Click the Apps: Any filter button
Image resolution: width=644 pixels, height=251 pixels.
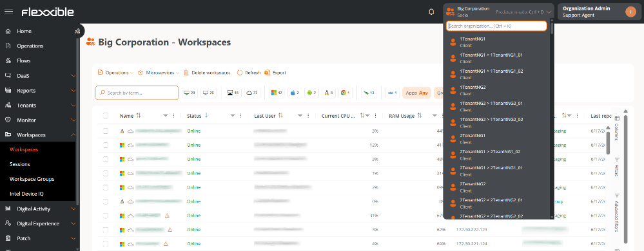(x=416, y=93)
